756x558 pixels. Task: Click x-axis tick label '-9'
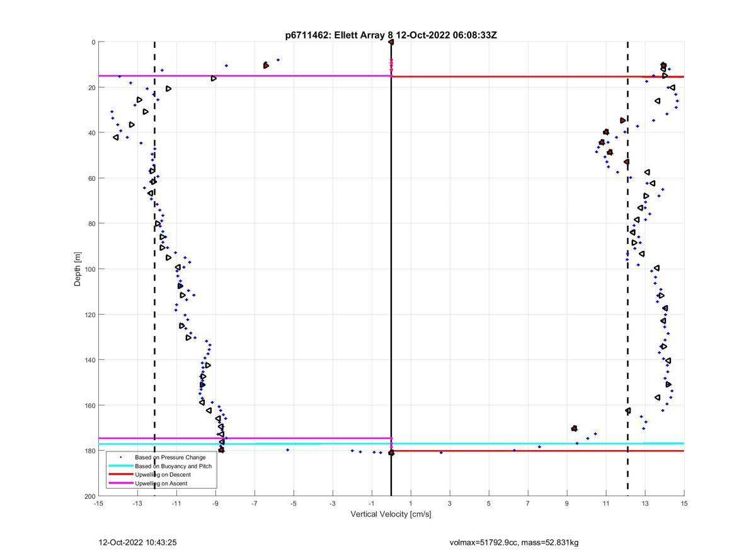[x=215, y=503]
